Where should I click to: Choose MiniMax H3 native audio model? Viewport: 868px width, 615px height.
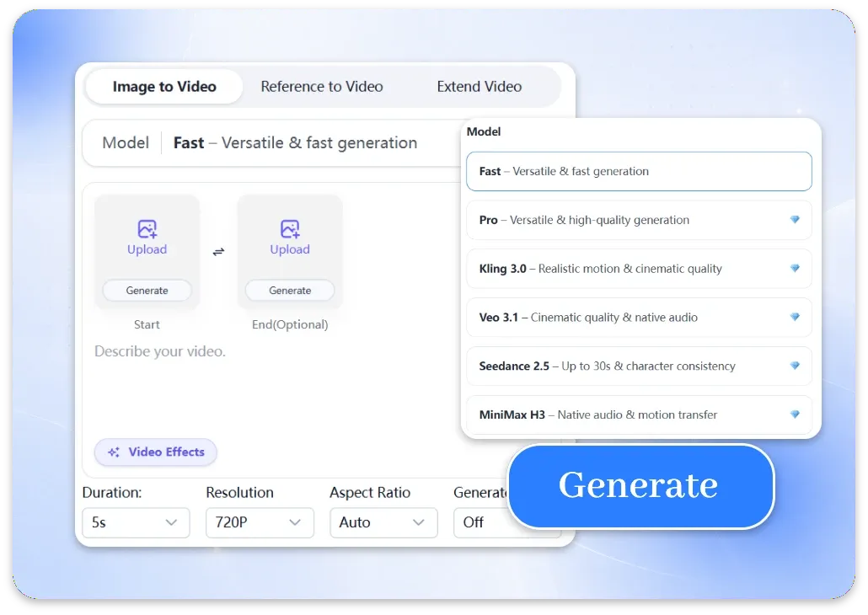click(x=639, y=415)
